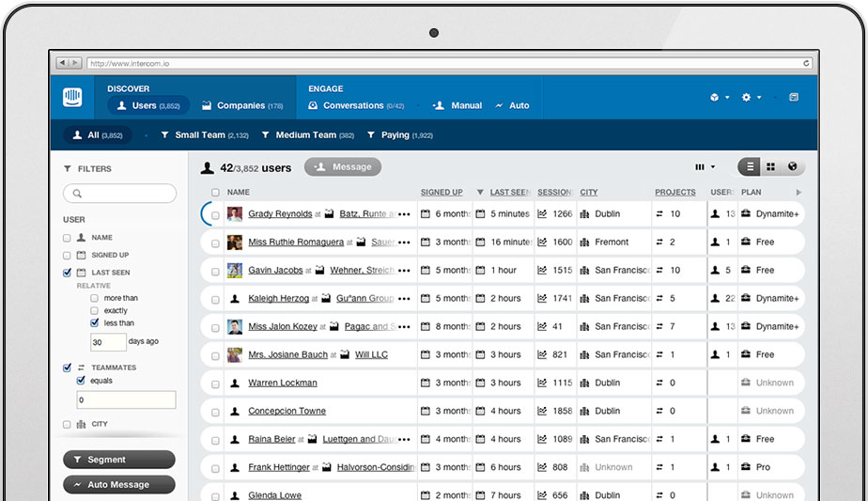The height and width of the screenshot is (501, 868).
Task: Select the Small Team segment
Action: (x=204, y=135)
